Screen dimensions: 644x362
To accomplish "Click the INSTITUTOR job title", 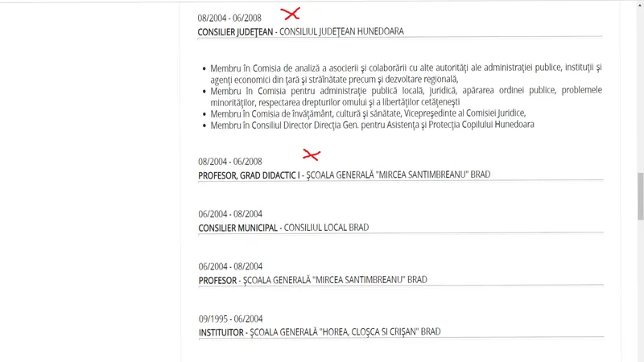I will (221, 331).
